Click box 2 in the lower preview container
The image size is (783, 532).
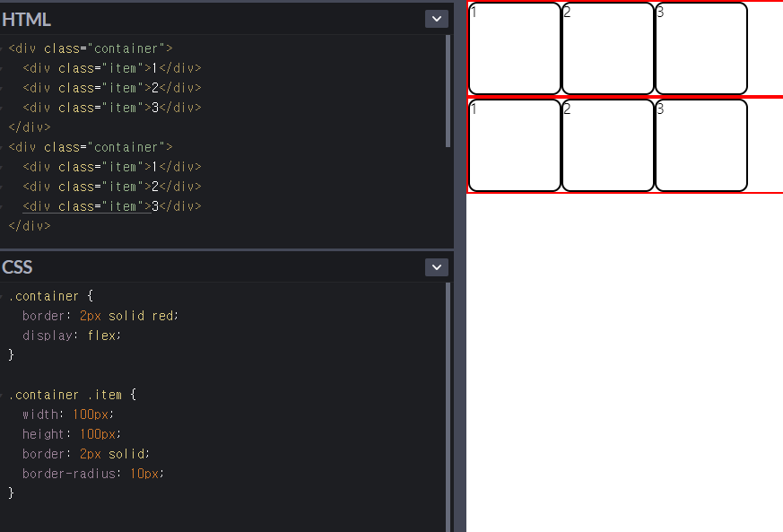pyautogui.click(x=608, y=145)
